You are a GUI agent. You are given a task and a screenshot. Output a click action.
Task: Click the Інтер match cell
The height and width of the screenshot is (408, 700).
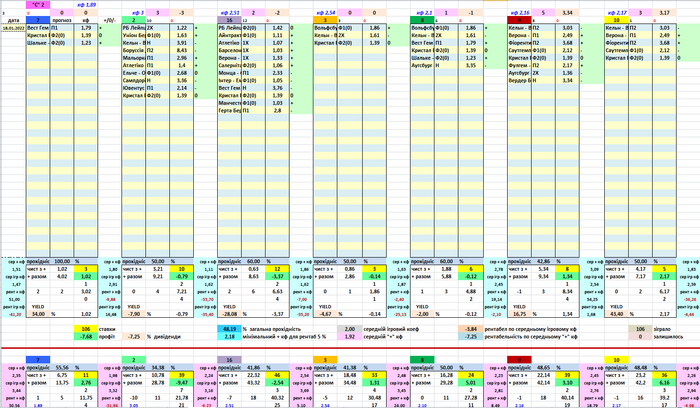[x=229, y=80]
